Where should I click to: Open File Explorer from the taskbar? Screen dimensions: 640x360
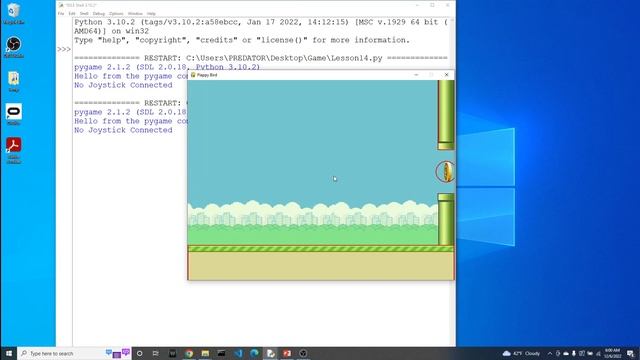click(205, 353)
